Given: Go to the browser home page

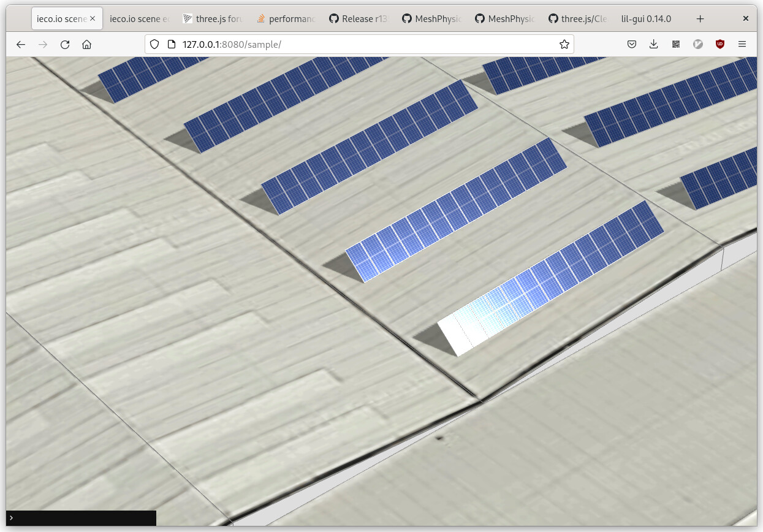Looking at the screenshot, I should [x=87, y=44].
